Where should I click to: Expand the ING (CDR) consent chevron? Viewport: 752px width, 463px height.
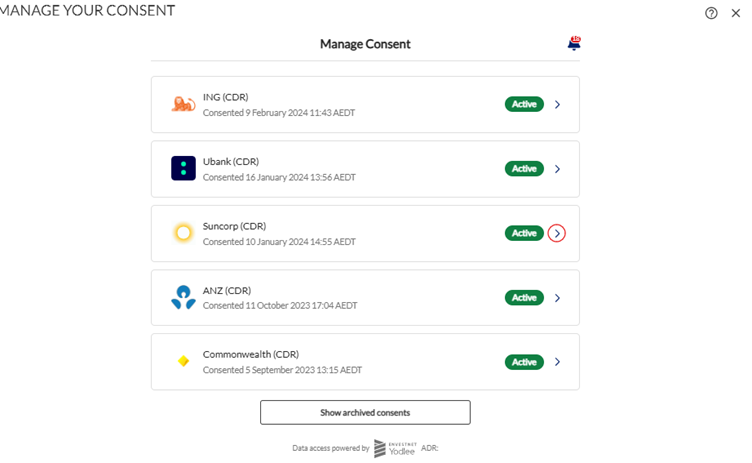click(x=557, y=104)
